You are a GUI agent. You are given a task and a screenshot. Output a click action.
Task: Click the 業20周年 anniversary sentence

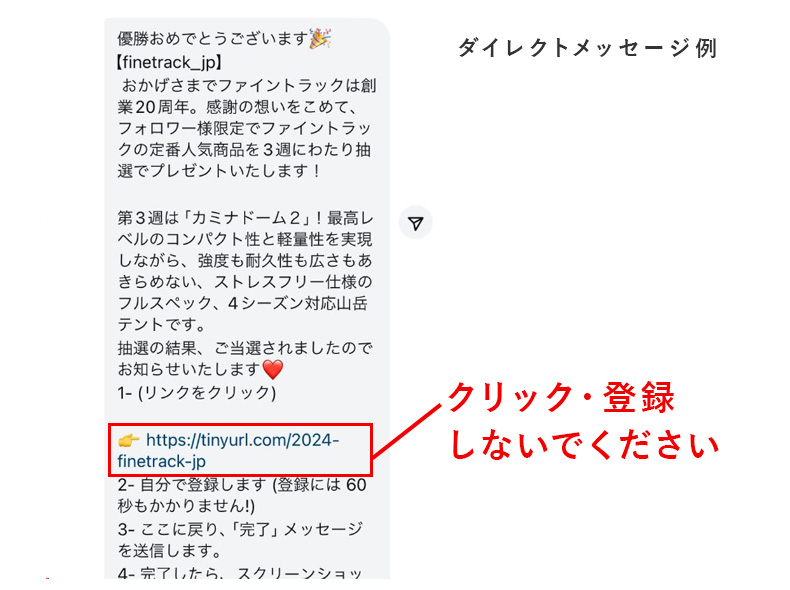point(237,107)
